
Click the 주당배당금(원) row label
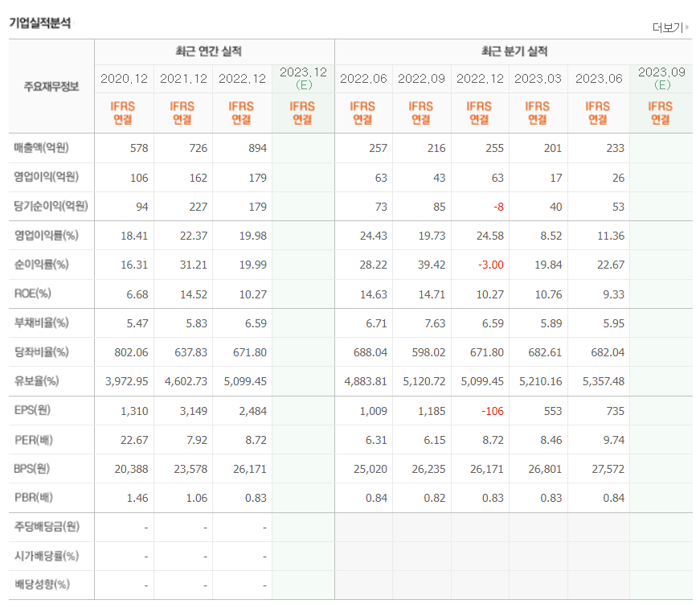click(x=47, y=526)
